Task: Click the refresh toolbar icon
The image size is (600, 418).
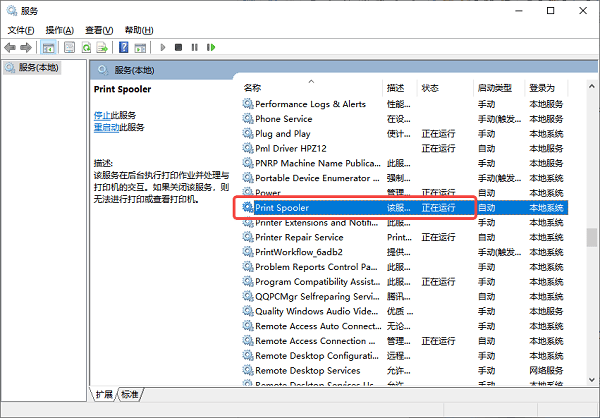Action: 87,47
